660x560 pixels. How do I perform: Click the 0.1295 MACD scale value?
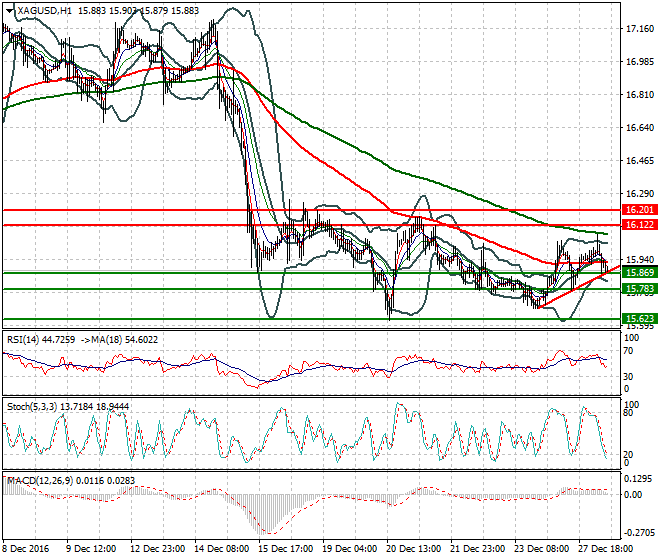point(638,477)
